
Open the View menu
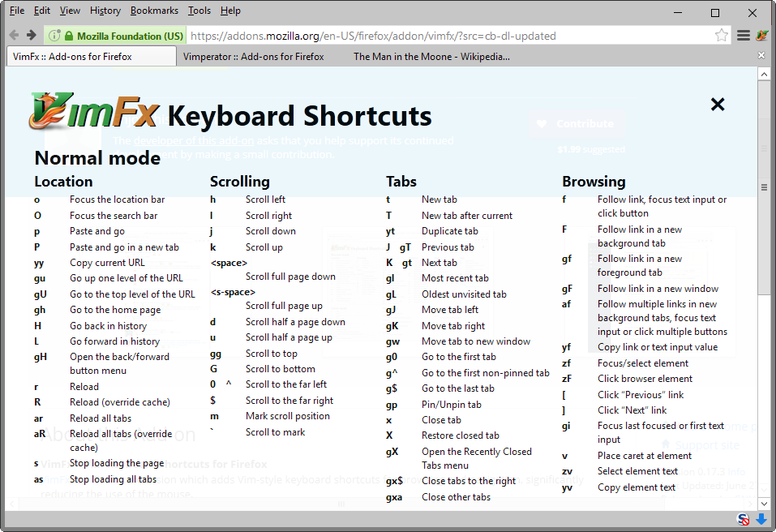(x=70, y=11)
